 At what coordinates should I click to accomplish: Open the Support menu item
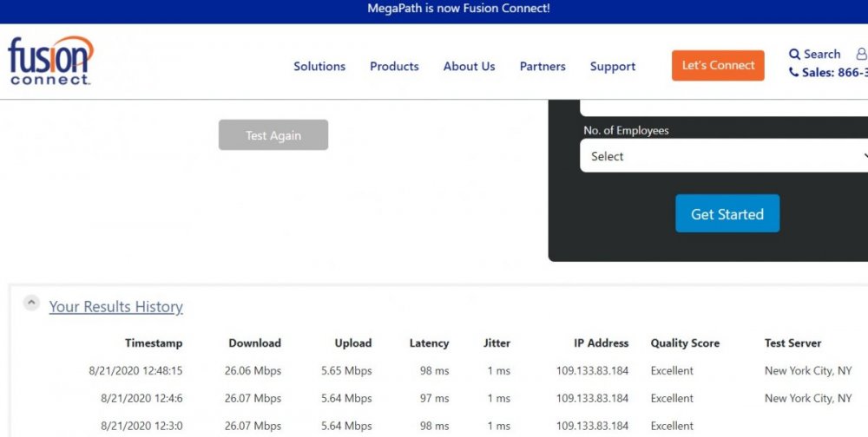coord(613,67)
